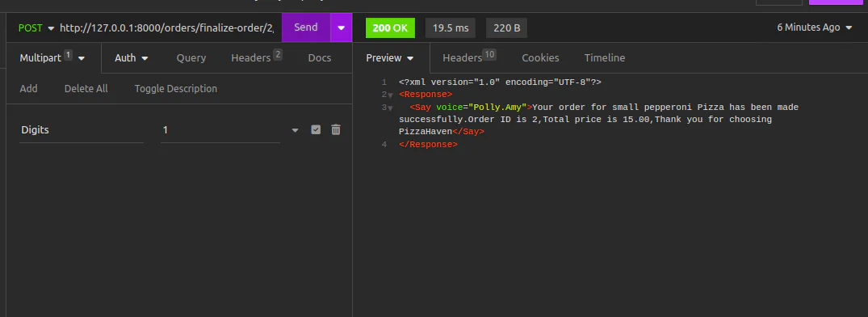
Task: Open the 6 Minutes Ago history dropdown
Action: pos(814,27)
